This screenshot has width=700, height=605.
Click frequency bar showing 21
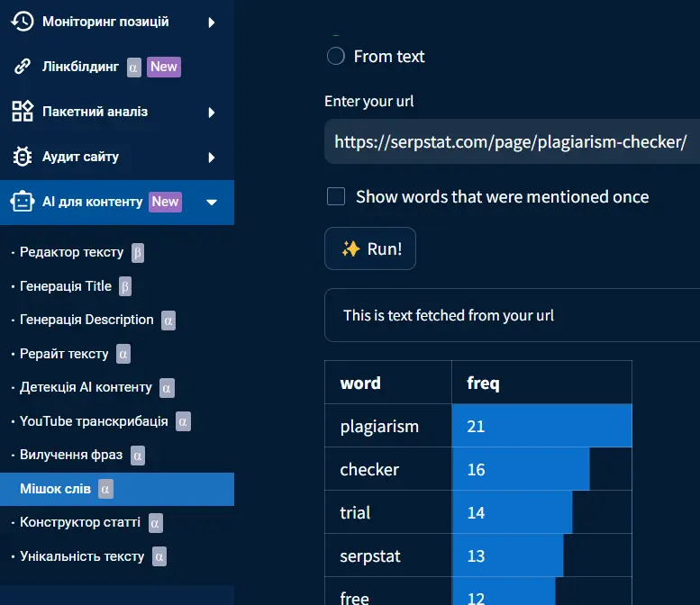click(542, 426)
